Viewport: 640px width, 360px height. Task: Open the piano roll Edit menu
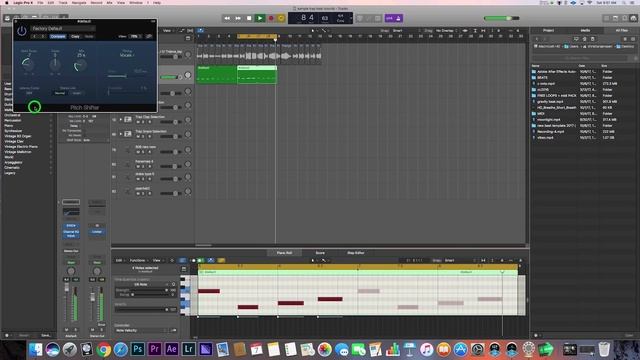click(x=120, y=260)
